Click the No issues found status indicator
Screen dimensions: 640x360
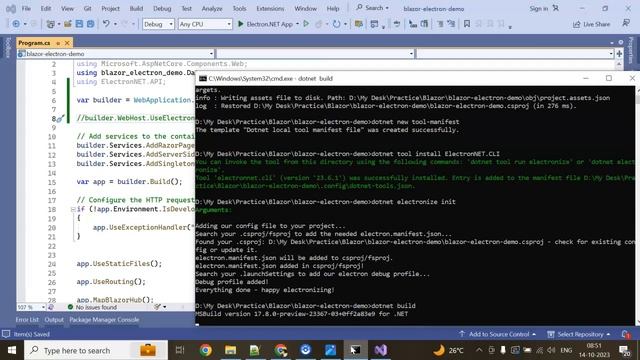click(92, 307)
